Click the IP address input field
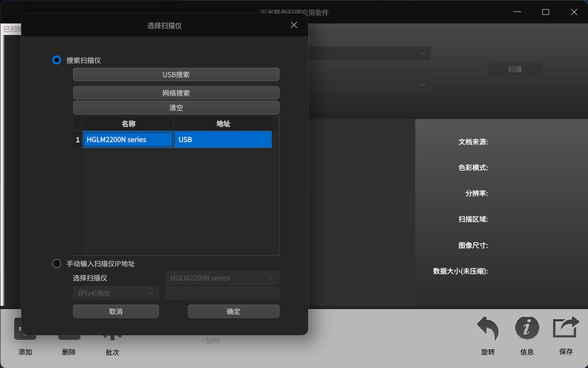588x368 pixels. coord(222,293)
